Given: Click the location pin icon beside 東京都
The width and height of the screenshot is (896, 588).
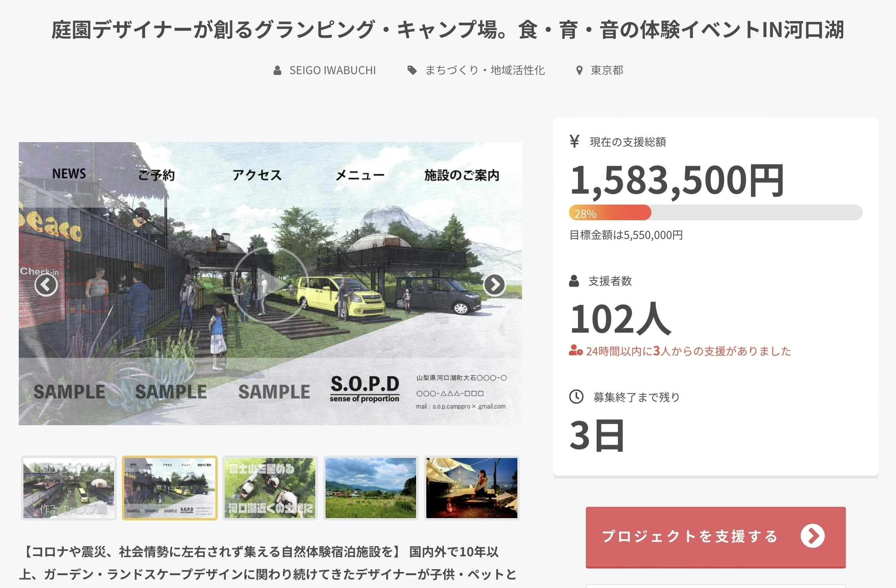Looking at the screenshot, I should click(579, 71).
